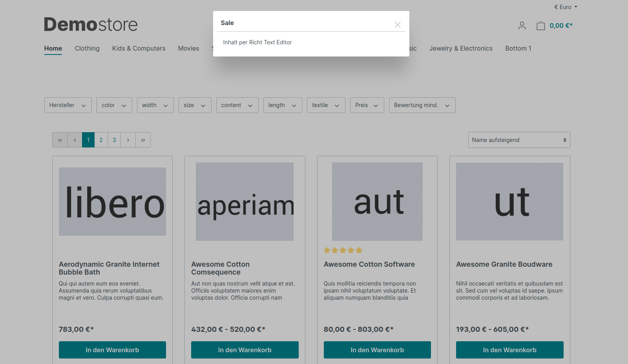628x364 pixels.
Task: Go to next page arrow
Action: 128,140
